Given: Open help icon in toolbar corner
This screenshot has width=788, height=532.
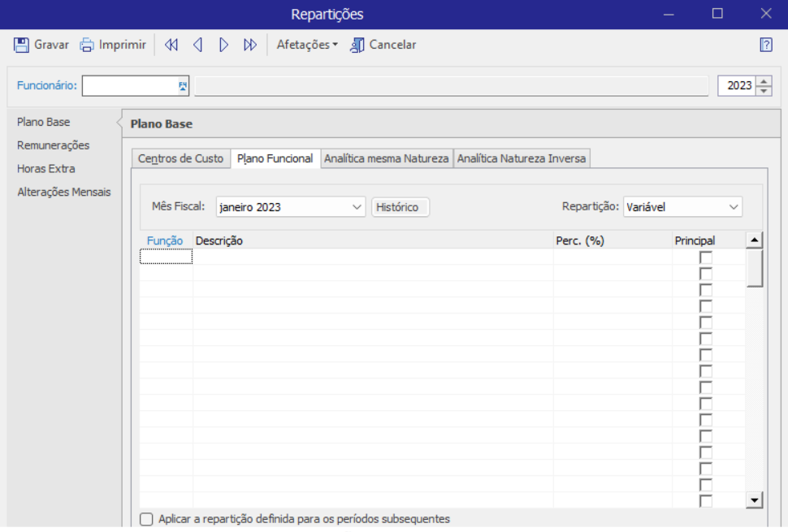Looking at the screenshot, I should [765, 45].
